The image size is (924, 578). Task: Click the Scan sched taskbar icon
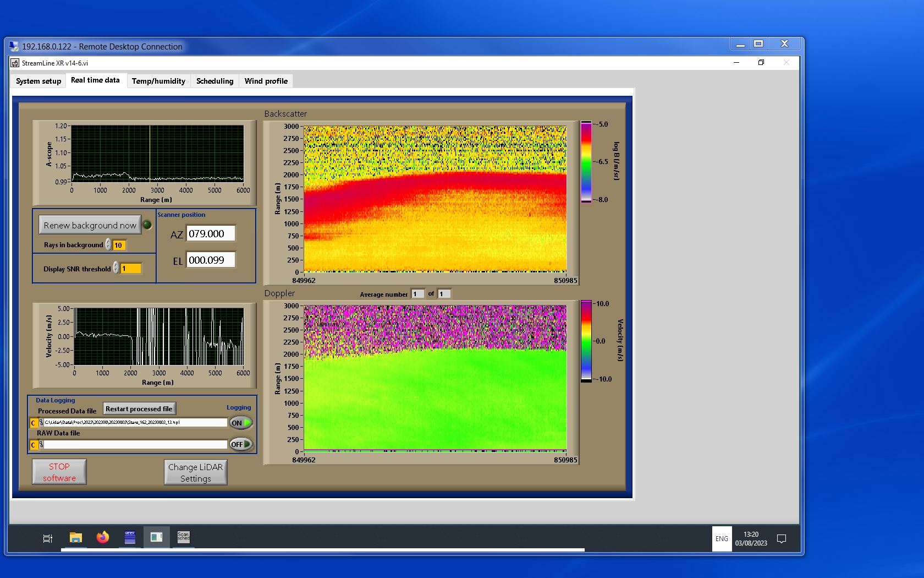[183, 537]
